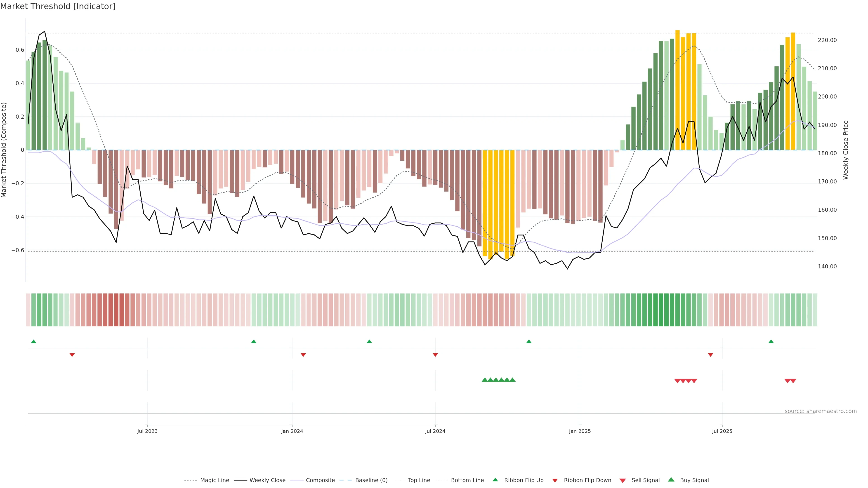The height and width of the screenshot is (488, 868).
Task: Click the Top Line legend label
Action: coord(419,480)
